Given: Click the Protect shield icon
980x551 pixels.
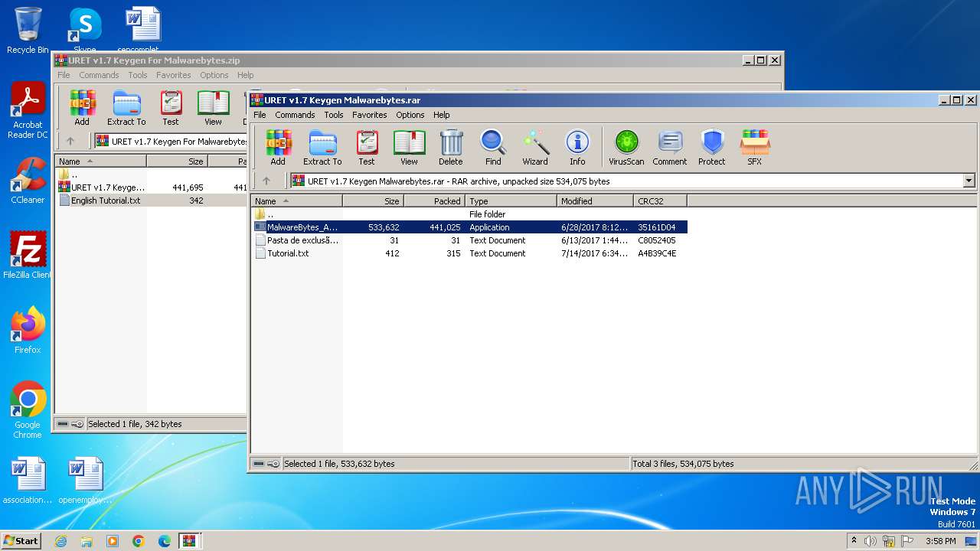Looking at the screenshot, I should click(712, 147).
